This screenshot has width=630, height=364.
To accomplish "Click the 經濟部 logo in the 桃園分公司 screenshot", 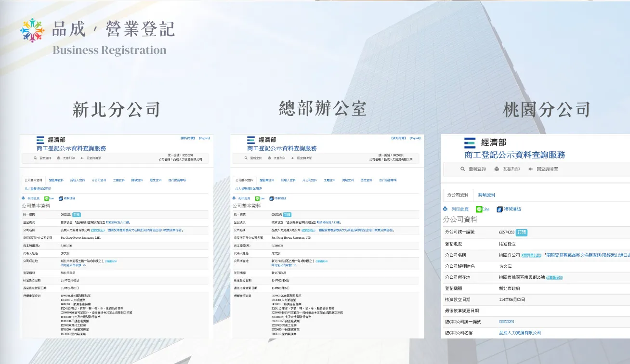I will point(486,143).
